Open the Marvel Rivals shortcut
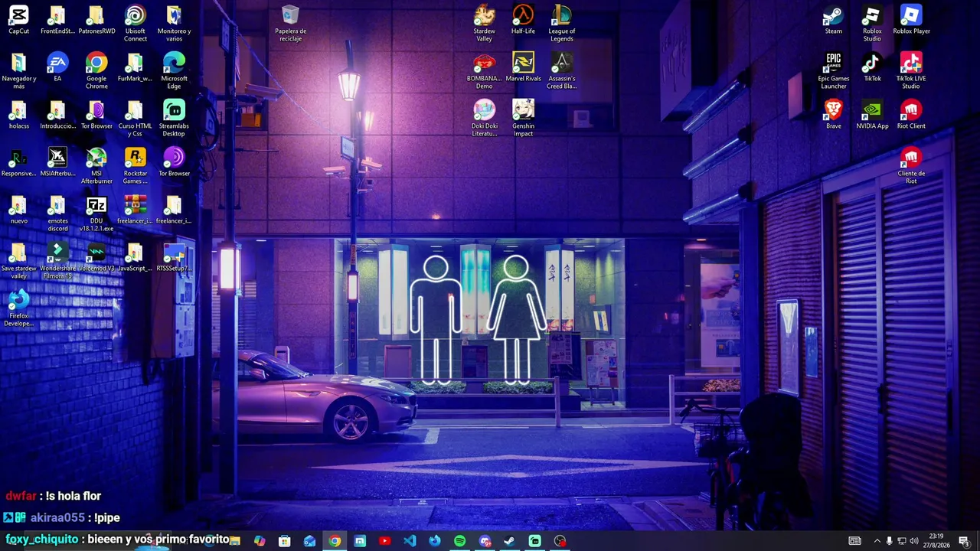980x551 pixels. (x=523, y=67)
